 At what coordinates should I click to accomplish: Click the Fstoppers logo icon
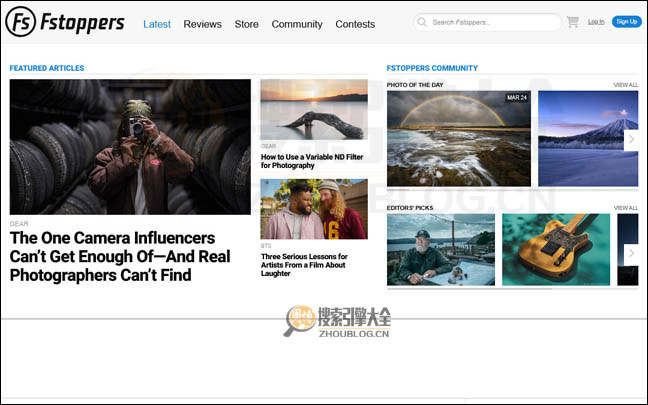click(x=20, y=22)
